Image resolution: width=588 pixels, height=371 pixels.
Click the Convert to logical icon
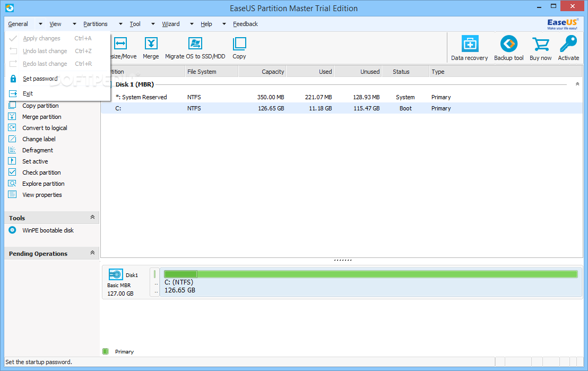click(x=12, y=127)
